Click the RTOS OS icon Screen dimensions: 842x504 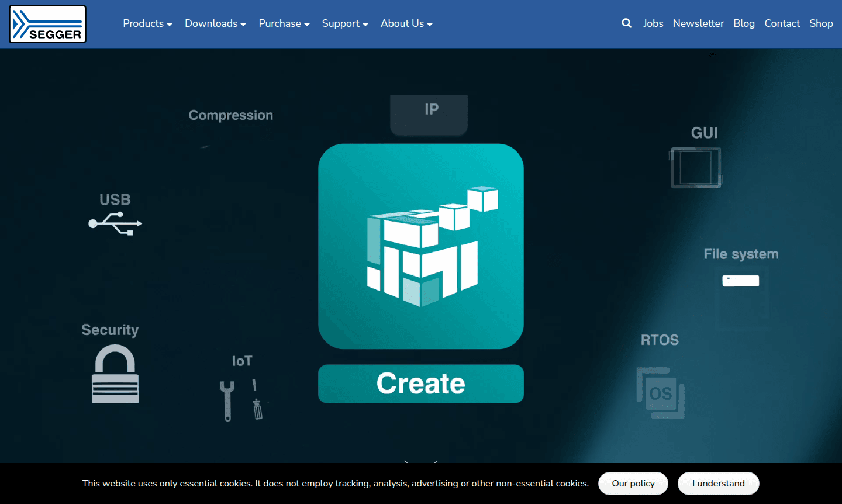(660, 392)
